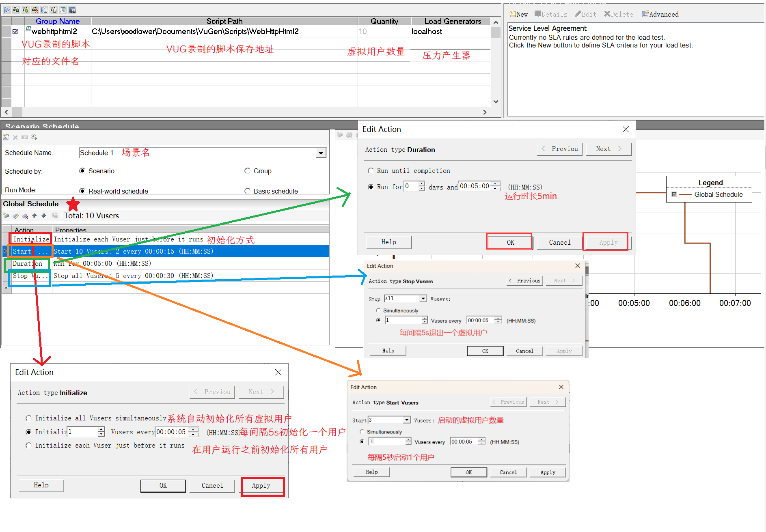Screen dimensions: 766x532
Task: Toggle Global Schedule legend checkbox
Action: point(674,194)
